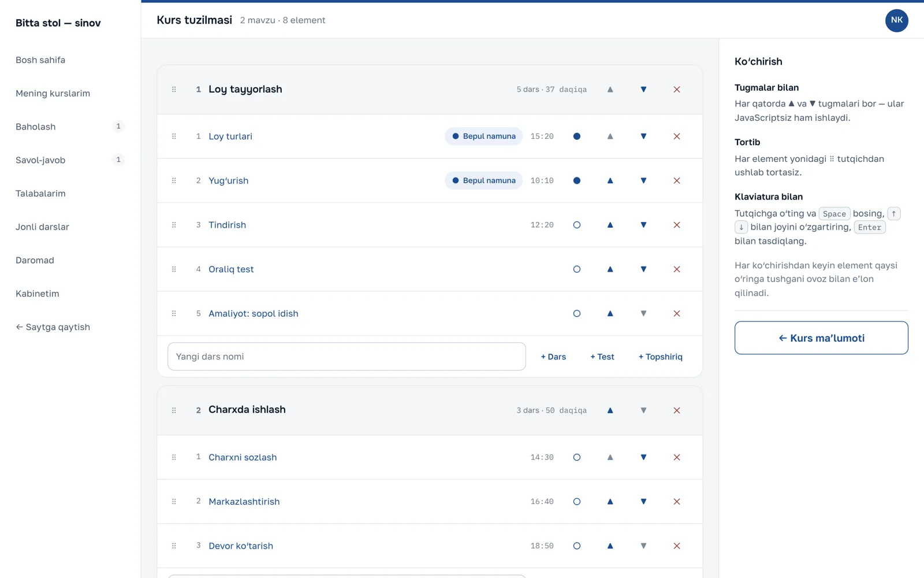Move Oraliq test up
Image resolution: width=924 pixels, height=578 pixels.
[610, 269]
